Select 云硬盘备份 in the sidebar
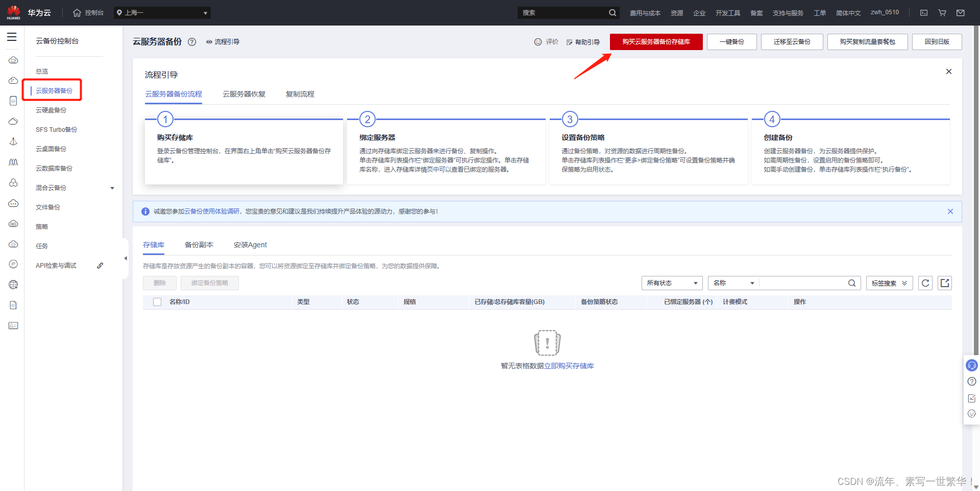 click(x=51, y=110)
